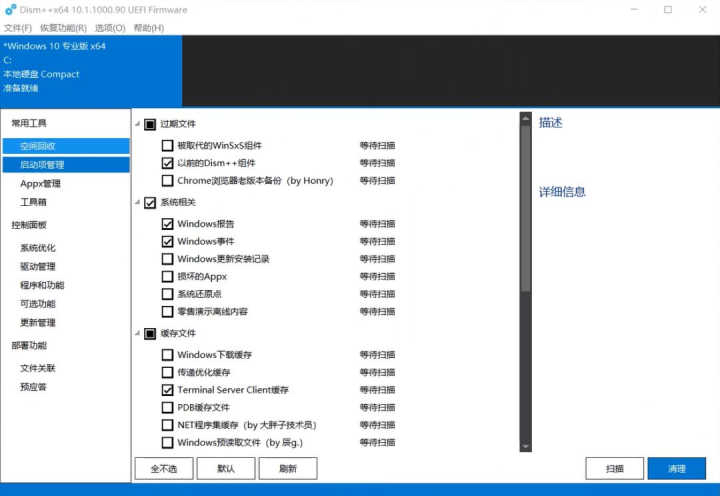Image resolution: width=720 pixels, height=496 pixels.
Task: Check the 被取代的WinSxS组件 checkbox
Action: pyautogui.click(x=167, y=145)
